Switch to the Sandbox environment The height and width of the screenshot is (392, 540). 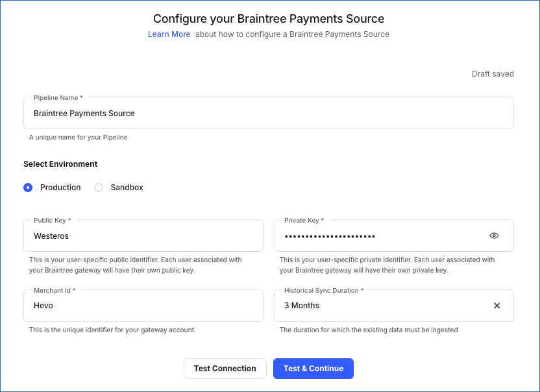tap(99, 187)
